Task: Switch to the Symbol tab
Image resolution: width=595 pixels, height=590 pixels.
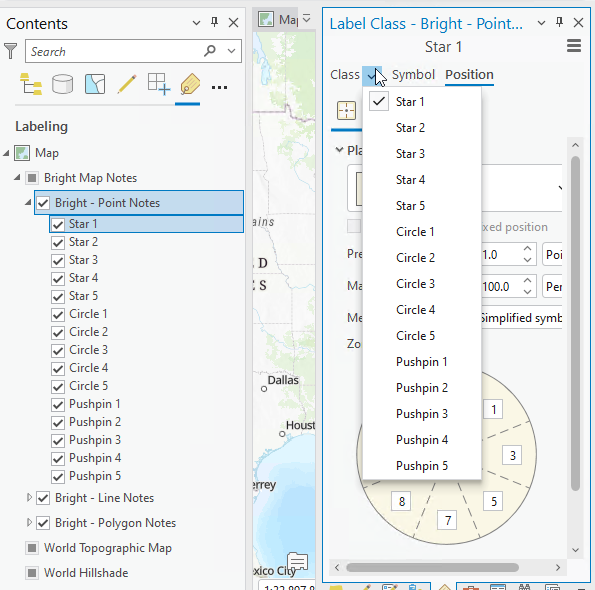Action: point(413,75)
